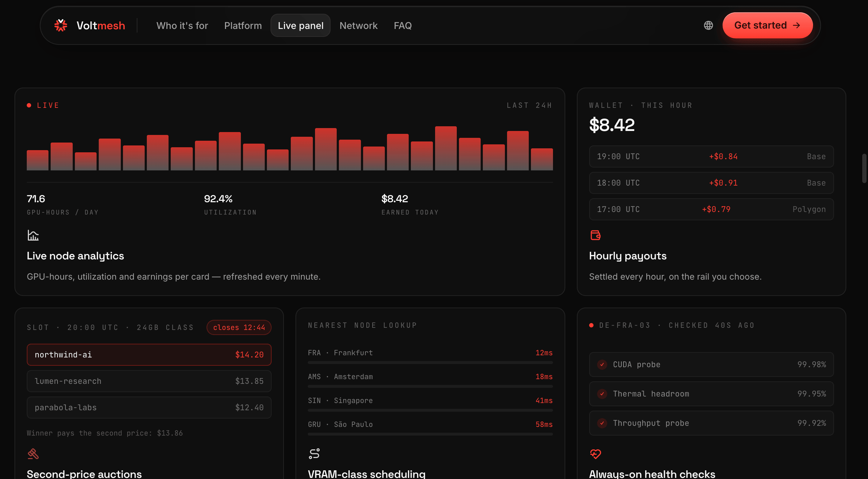Click the Hourly payouts heading
Screen dimensions: 868x479
click(628, 256)
